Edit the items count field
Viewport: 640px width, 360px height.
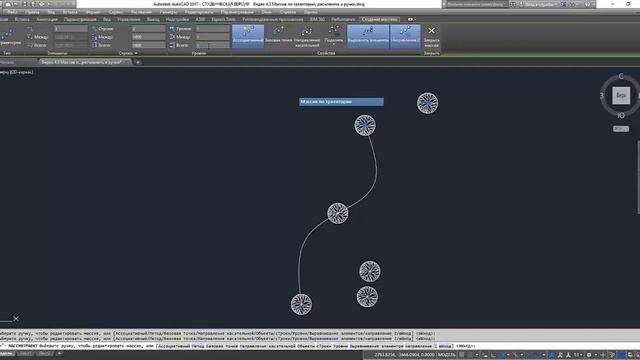point(71,29)
